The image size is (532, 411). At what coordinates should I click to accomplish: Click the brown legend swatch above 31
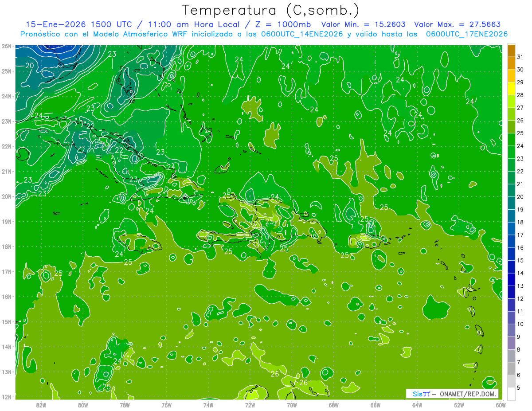coord(511,50)
